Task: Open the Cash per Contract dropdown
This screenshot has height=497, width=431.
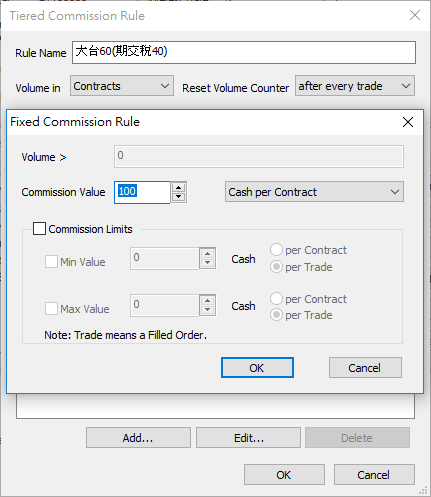Action: pos(314,192)
